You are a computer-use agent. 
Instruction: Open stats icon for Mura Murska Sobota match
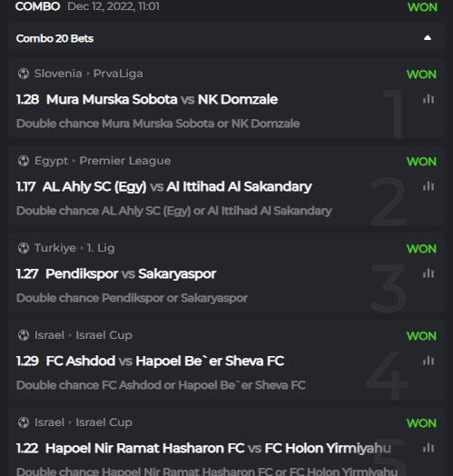(428, 99)
